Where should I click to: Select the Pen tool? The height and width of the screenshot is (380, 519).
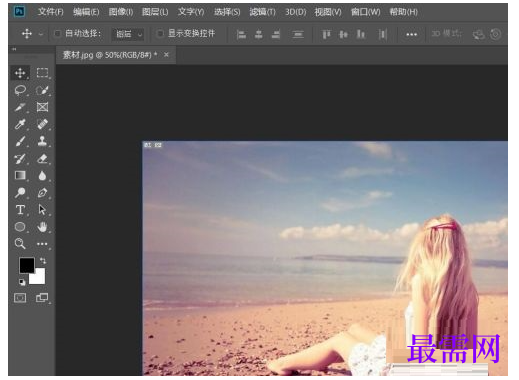pyautogui.click(x=42, y=193)
